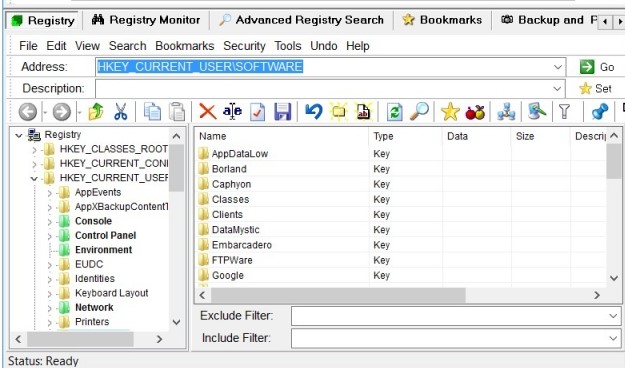Click the yellow star Bookmark toolbar icon
Viewport: 625px width, 368px height.
pyautogui.click(x=450, y=112)
